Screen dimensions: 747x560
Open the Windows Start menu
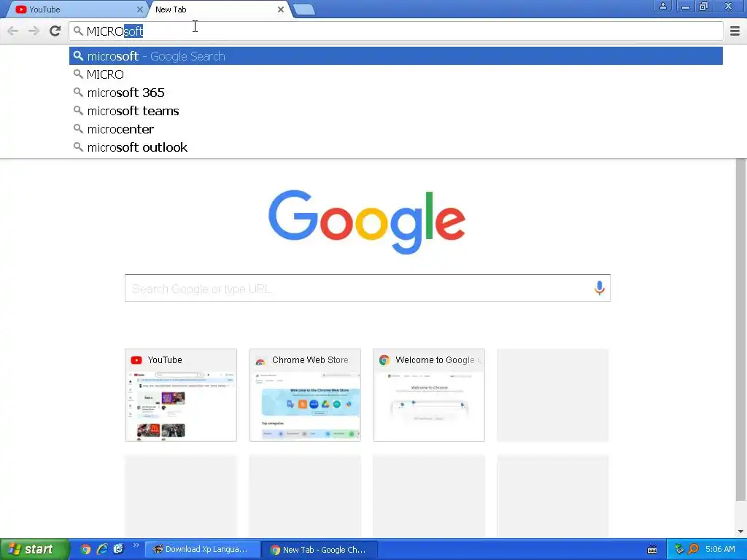pos(34,549)
